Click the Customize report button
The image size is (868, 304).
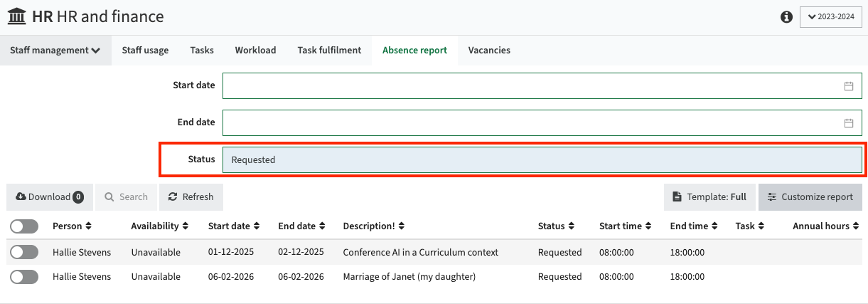pyautogui.click(x=810, y=197)
